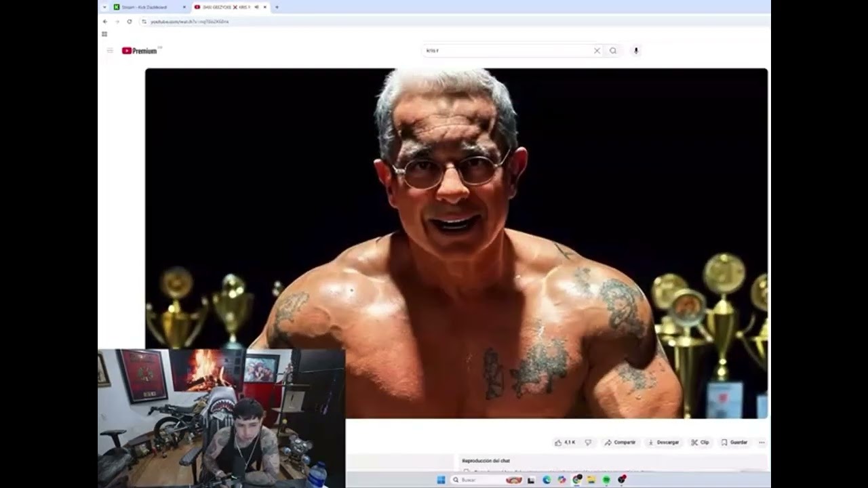View site information icon in address bar
Image resolution: width=868 pixels, height=488 pixels.
coord(144,22)
